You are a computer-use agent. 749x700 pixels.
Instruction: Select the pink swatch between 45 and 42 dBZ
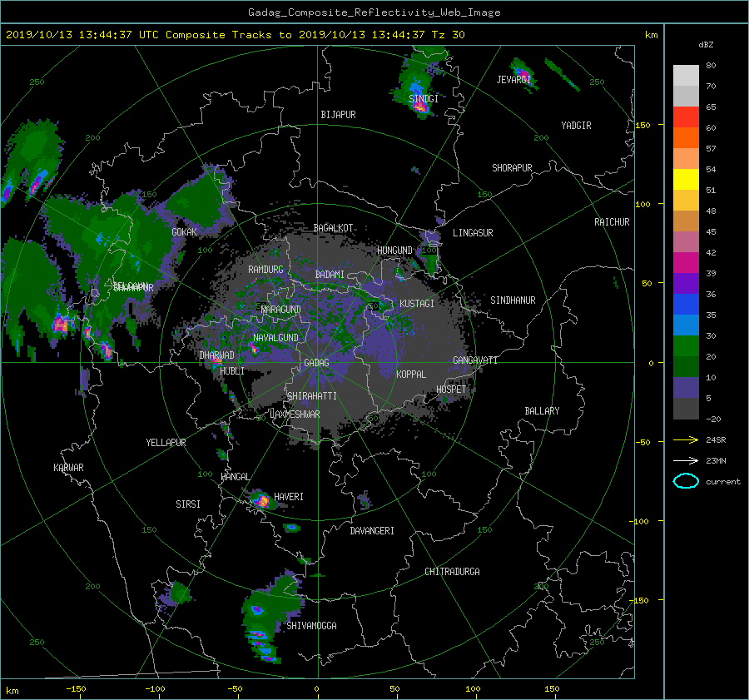[686, 242]
